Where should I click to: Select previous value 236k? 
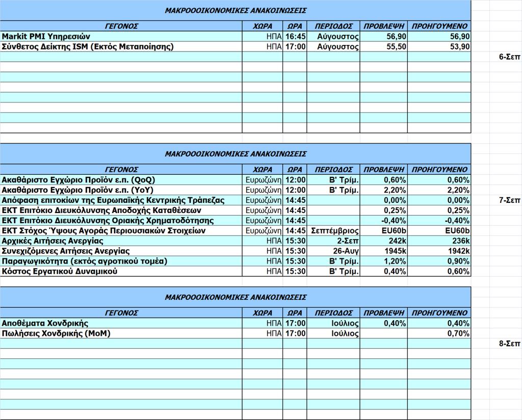(439, 241)
